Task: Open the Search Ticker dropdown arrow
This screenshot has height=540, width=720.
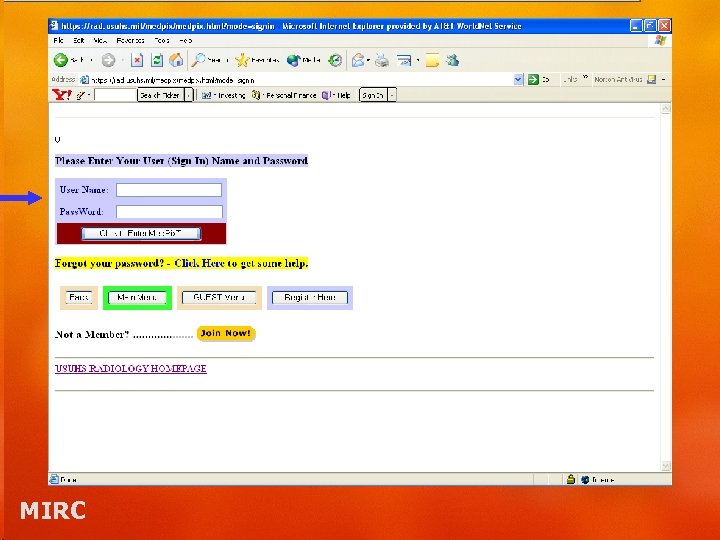Action: point(188,95)
